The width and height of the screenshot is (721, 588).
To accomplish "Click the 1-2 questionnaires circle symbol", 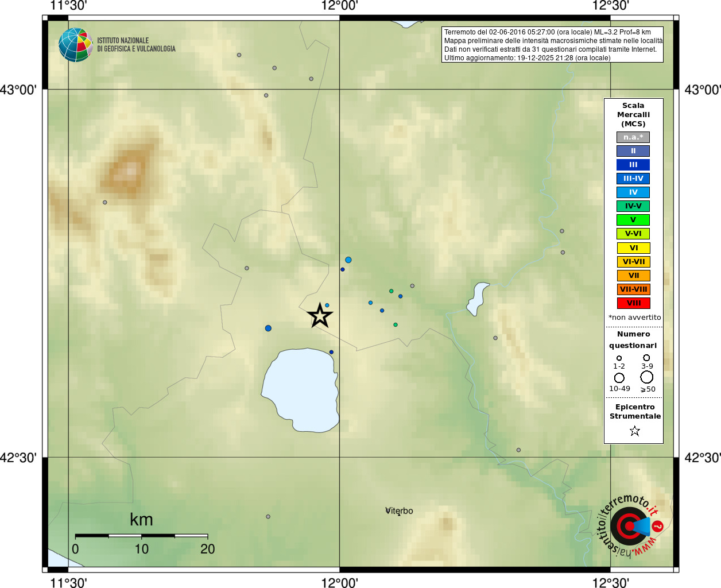I will (619, 358).
